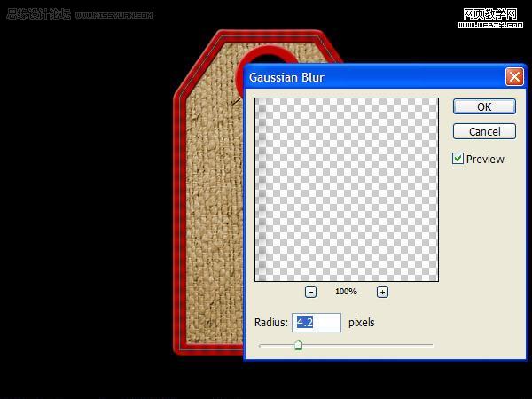Click the Radius value input field
The width and height of the screenshot is (532, 399).
point(316,323)
